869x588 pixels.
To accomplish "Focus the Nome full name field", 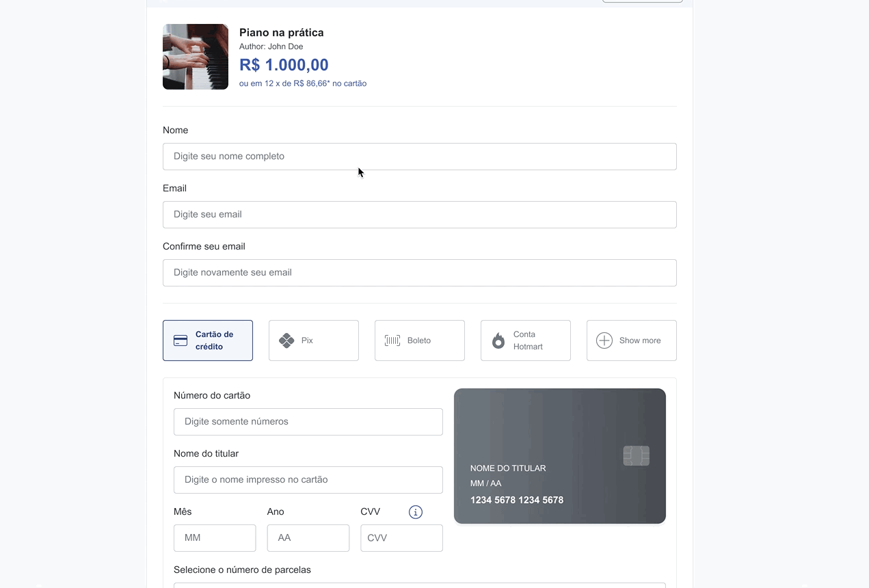I will tap(420, 157).
